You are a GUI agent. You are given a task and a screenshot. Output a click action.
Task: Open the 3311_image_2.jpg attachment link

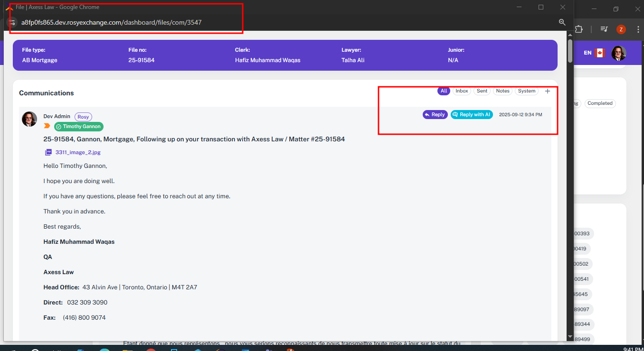pyautogui.click(x=78, y=152)
